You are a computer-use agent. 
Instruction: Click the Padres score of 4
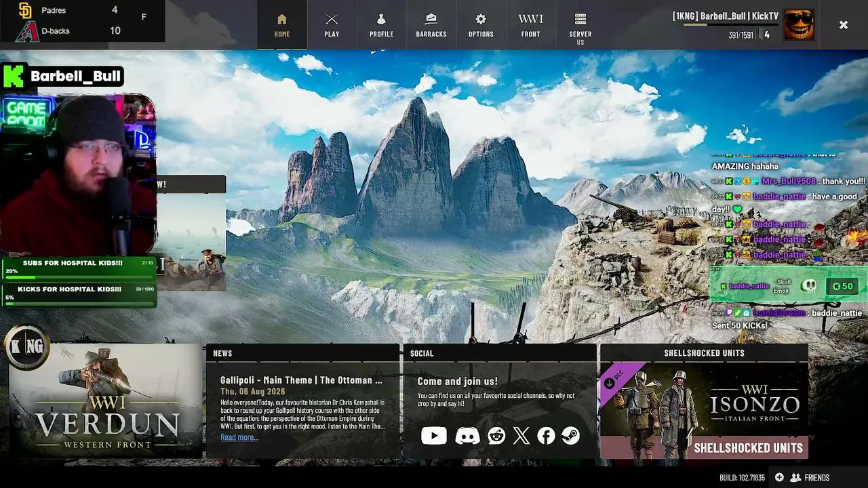[115, 10]
